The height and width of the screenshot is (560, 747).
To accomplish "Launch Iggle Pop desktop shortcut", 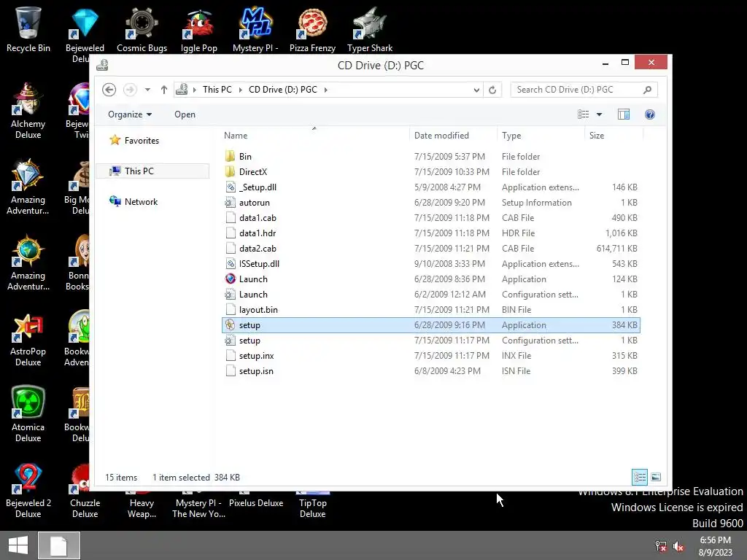I will 198,29.
